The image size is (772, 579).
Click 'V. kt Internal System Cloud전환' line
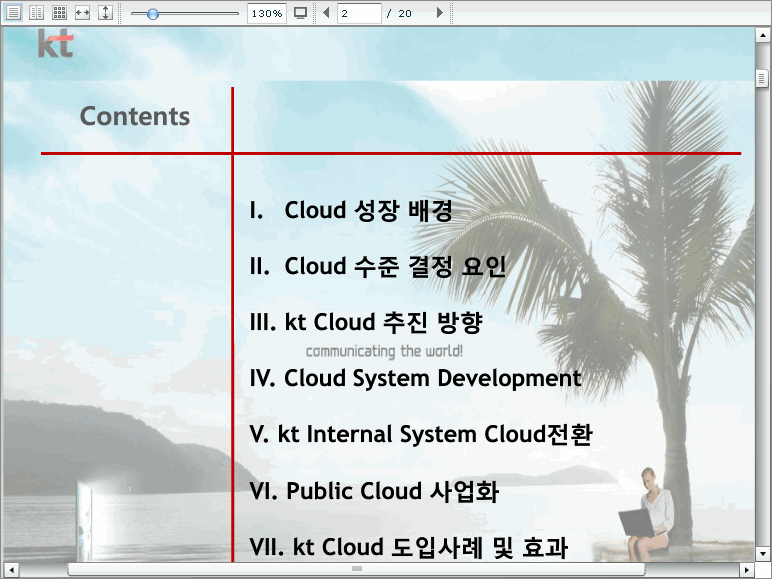[421, 435]
